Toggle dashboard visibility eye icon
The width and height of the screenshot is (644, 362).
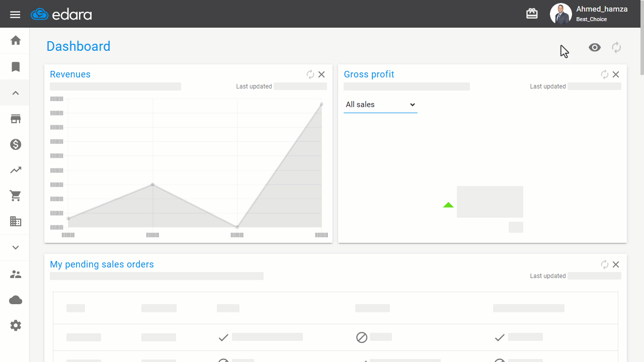[x=595, y=48]
